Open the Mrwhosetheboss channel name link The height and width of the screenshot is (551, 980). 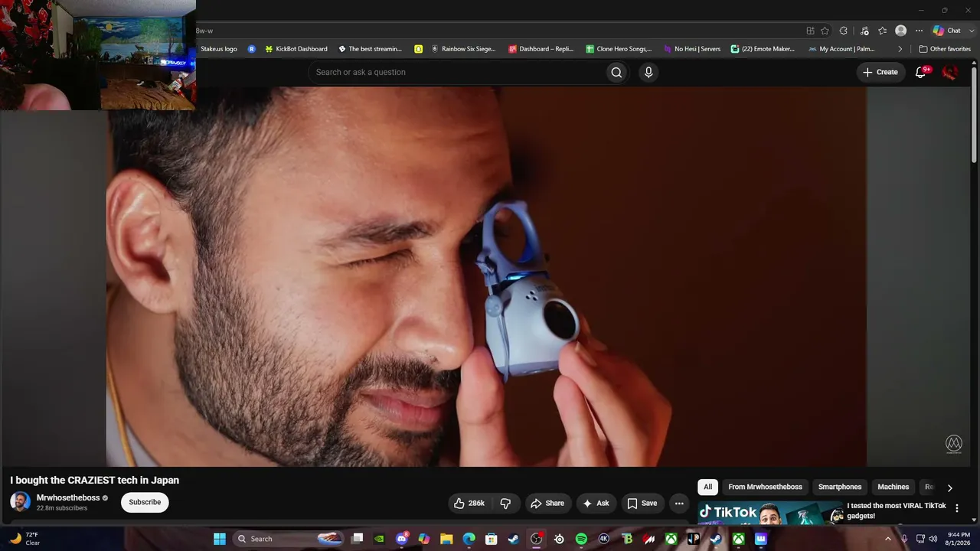point(68,497)
